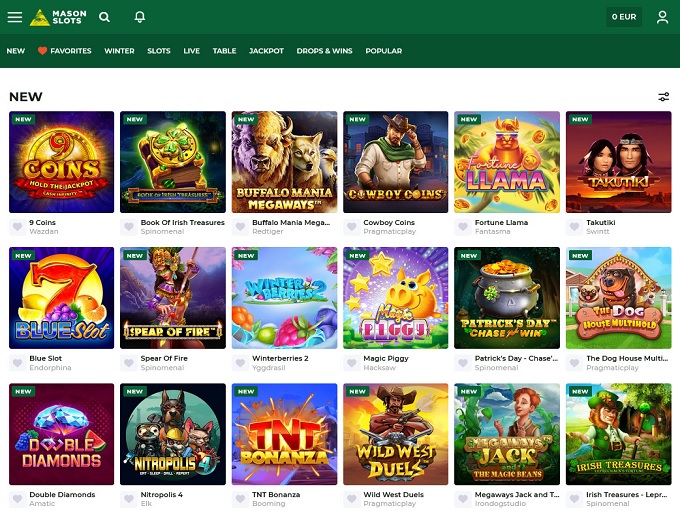The height and width of the screenshot is (511, 680).
Task: Go to the Live category
Action: pyautogui.click(x=191, y=51)
